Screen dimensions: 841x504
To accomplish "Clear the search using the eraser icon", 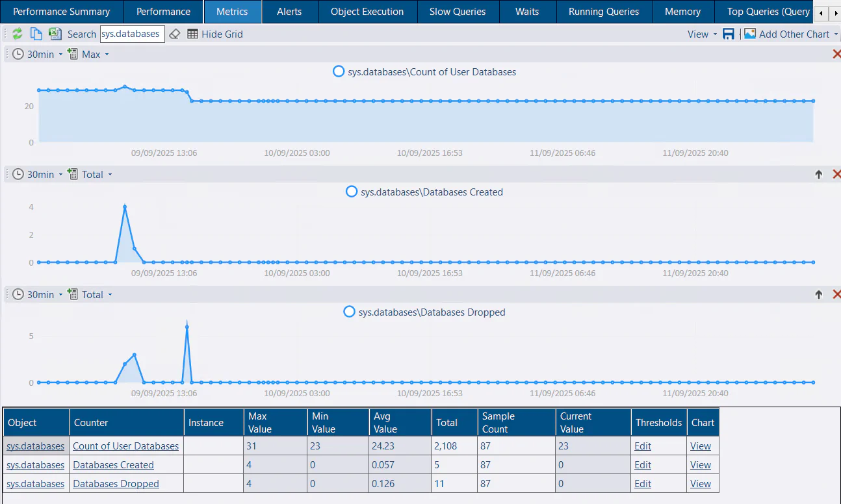I will pos(174,34).
